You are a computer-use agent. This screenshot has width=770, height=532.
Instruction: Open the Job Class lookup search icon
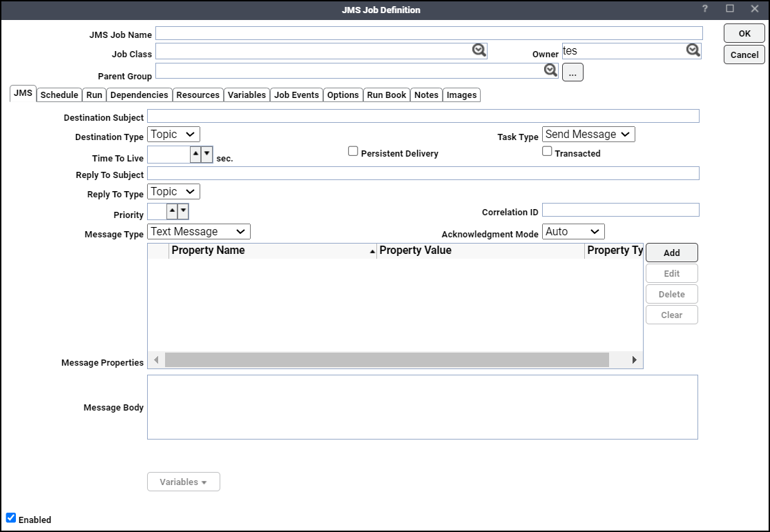coord(479,50)
